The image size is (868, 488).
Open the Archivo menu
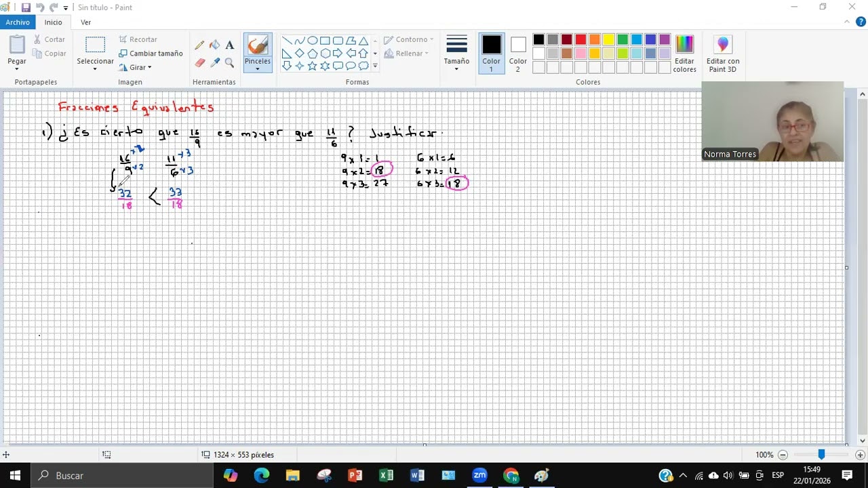(18, 22)
